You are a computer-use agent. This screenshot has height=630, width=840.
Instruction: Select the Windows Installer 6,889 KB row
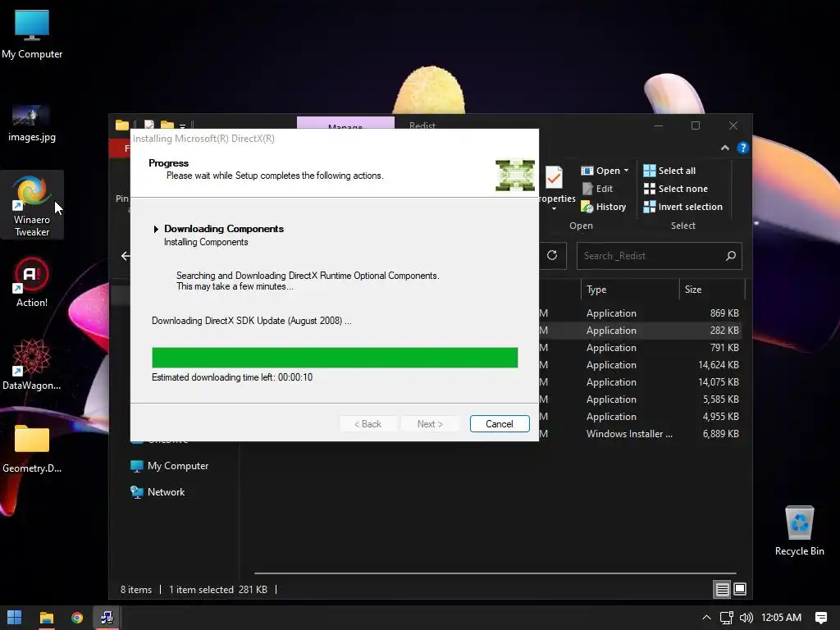click(641, 433)
